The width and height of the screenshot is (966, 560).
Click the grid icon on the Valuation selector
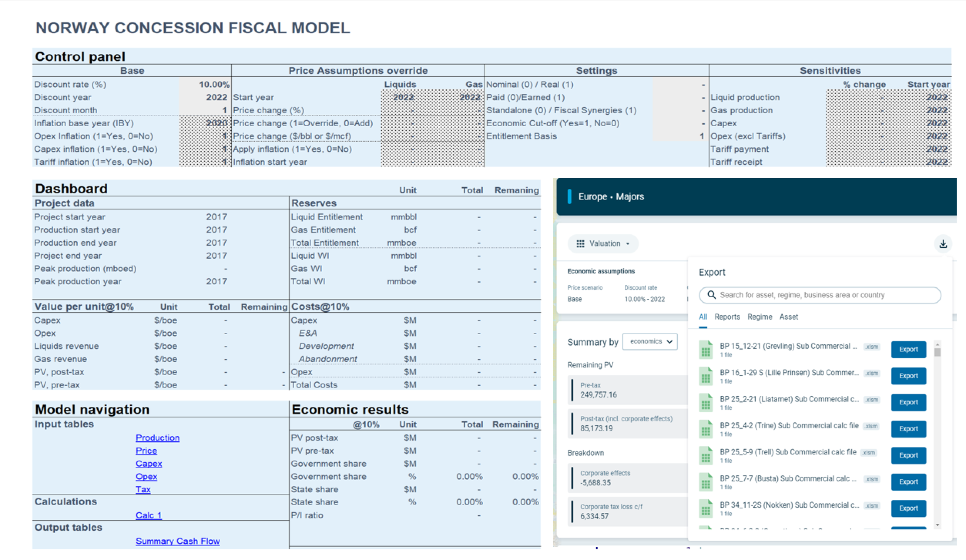[x=580, y=244]
